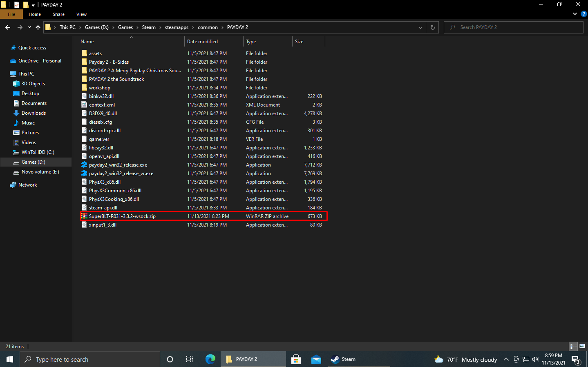Screen dimensions: 588x367
Task: Click the workshop folder icon
Action: pos(84,88)
